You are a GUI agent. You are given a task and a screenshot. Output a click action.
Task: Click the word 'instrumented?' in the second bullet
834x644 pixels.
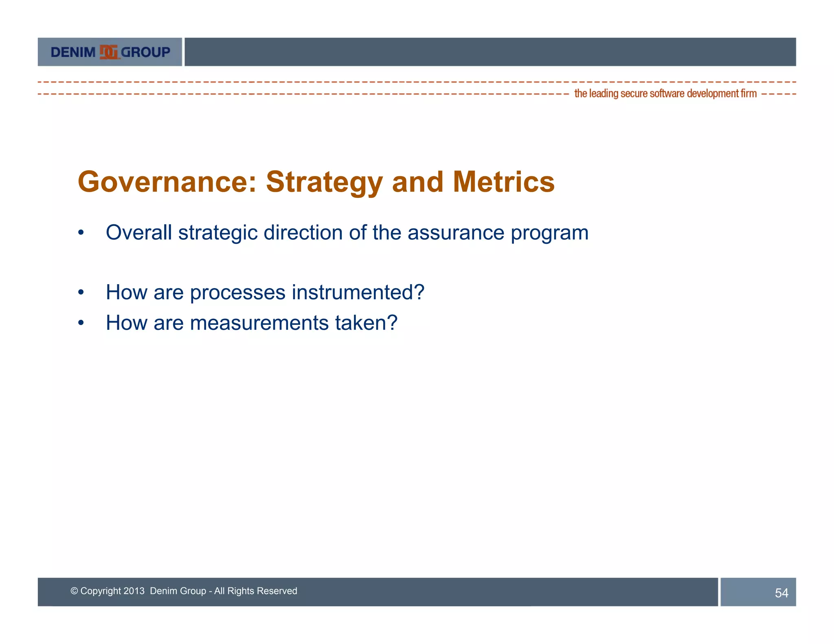pyautogui.click(x=358, y=292)
